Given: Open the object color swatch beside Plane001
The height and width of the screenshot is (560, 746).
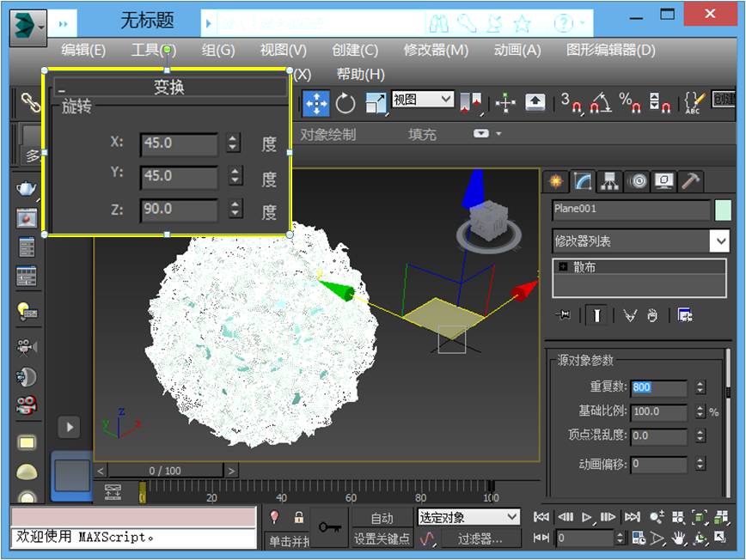Looking at the screenshot, I should [723, 210].
